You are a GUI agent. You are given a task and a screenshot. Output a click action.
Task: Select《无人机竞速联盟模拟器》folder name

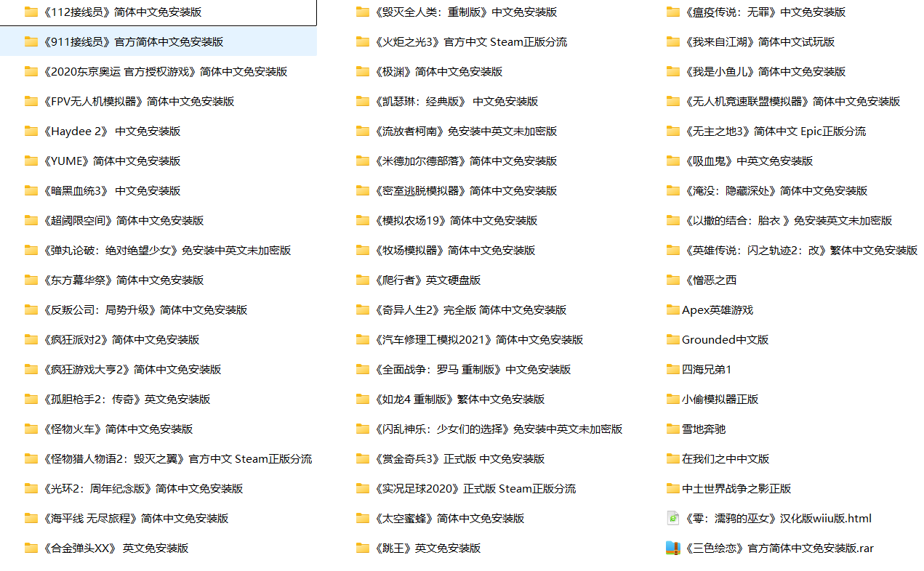792,101
